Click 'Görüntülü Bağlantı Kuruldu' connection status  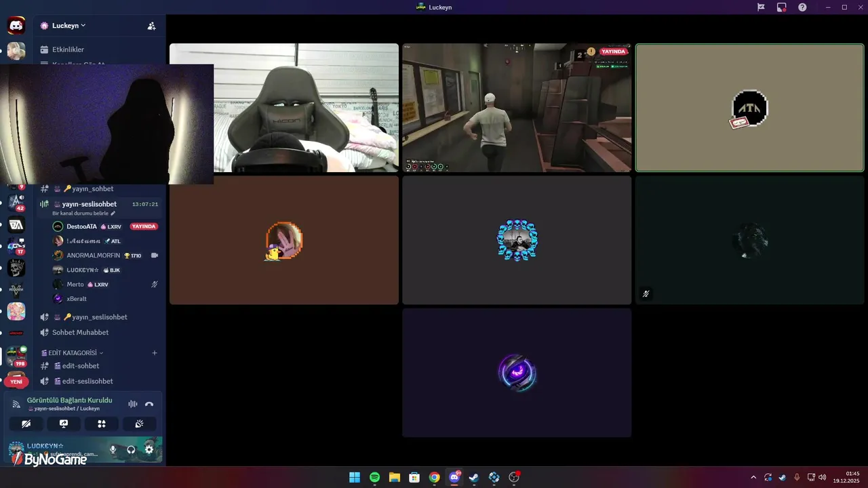pyautogui.click(x=69, y=400)
